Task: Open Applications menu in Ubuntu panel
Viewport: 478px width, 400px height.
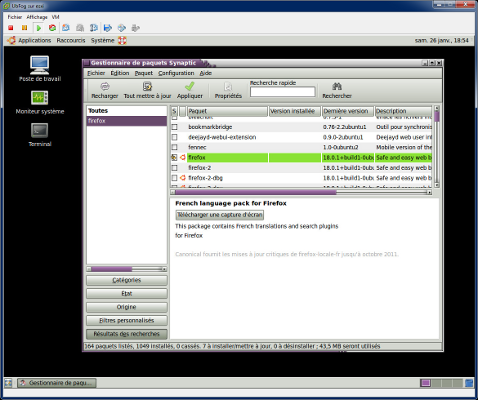Action: (x=35, y=40)
